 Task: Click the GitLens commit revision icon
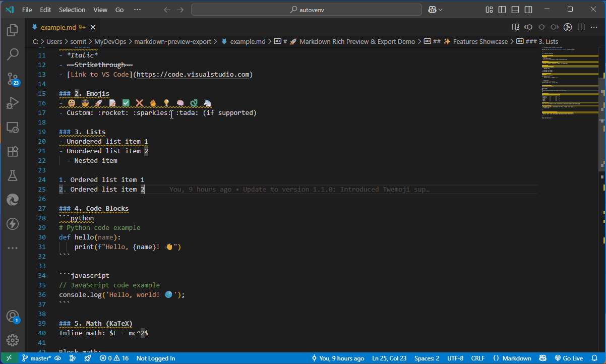[x=541, y=27]
